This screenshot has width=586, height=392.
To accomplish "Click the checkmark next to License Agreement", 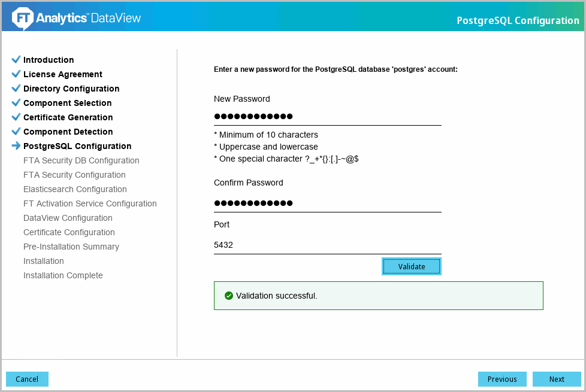I will pyautogui.click(x=16, y=74).
